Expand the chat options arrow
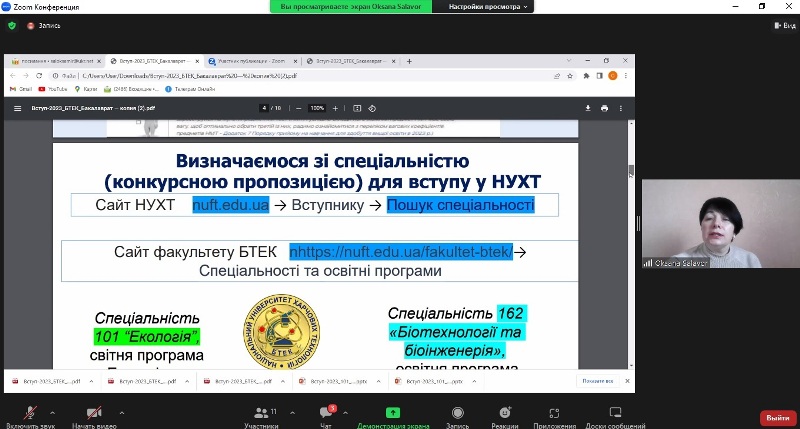The height and width of the screenshot is (429, 800). pos(345,413)
